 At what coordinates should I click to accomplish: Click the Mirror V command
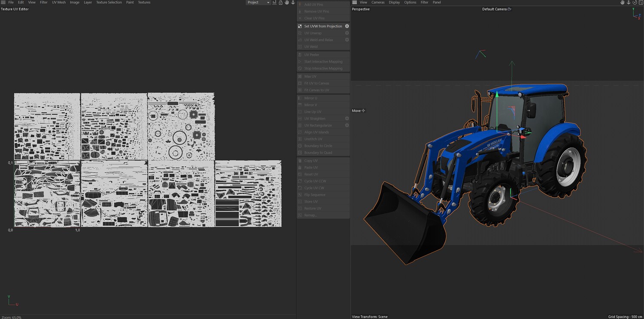[x=323, y=105]
